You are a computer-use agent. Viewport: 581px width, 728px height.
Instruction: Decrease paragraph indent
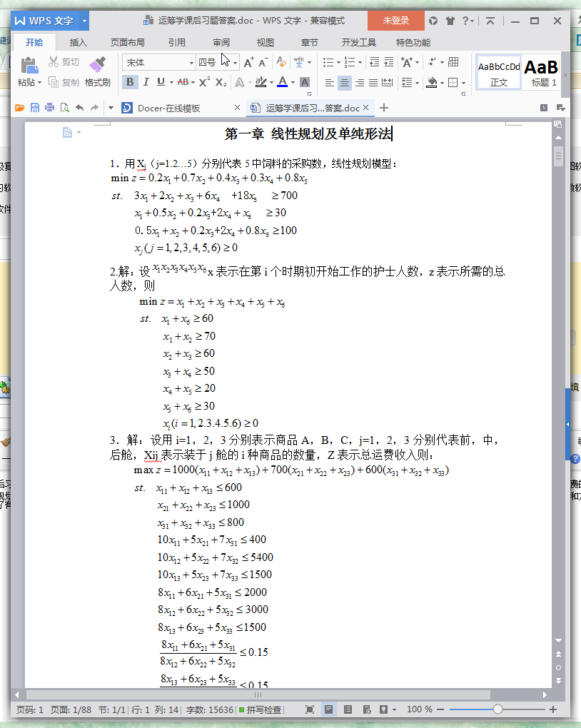[x=374, y=62]
